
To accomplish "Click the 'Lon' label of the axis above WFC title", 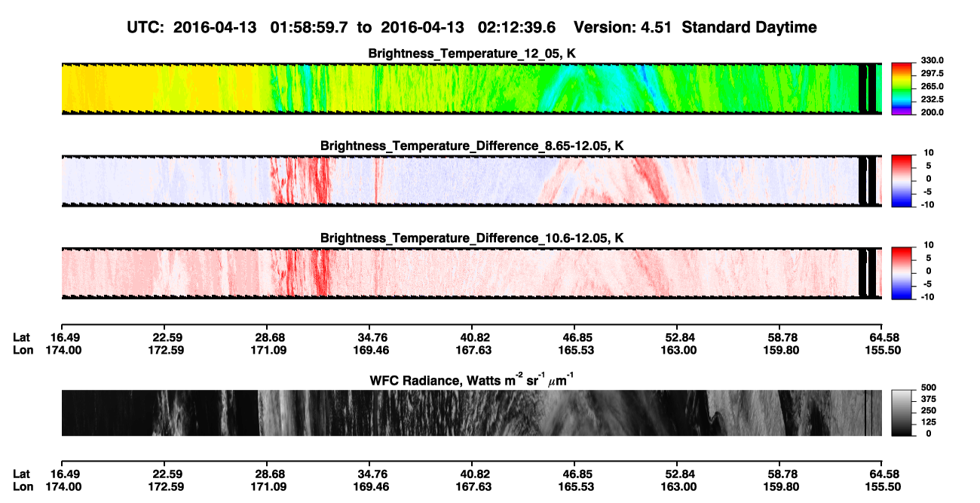I will [23, 350].
